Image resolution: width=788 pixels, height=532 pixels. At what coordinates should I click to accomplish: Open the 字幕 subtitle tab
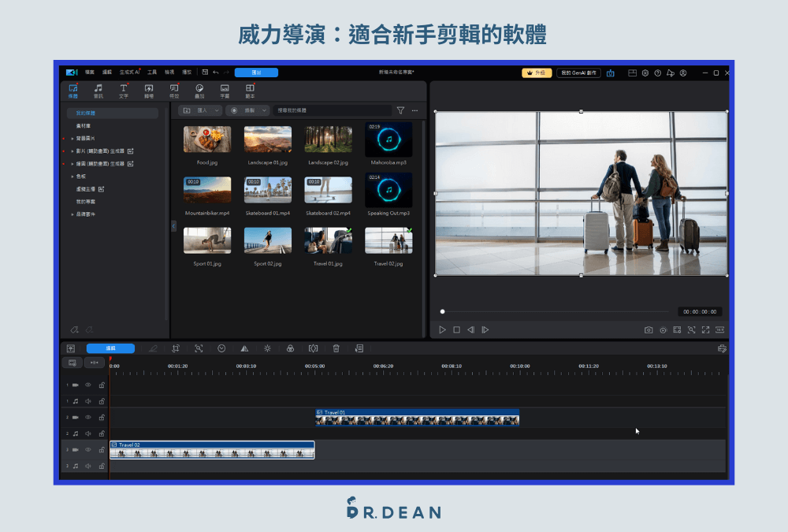click(x=225, y=91)
